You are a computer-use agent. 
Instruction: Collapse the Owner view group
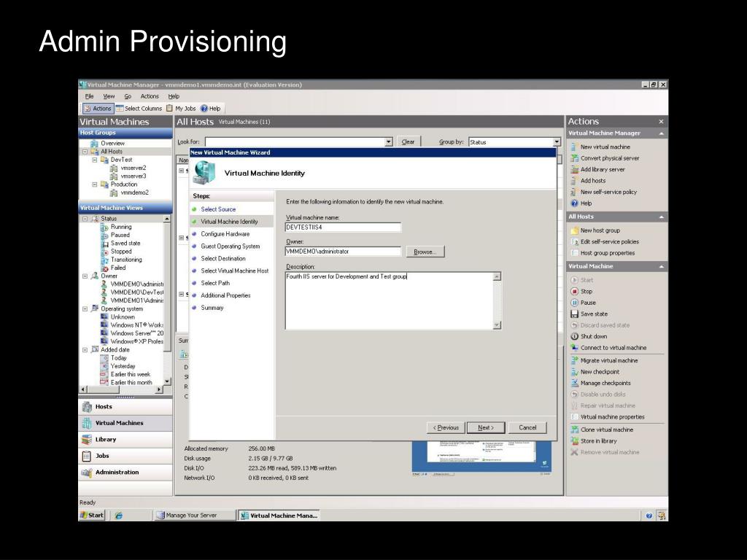85,276
